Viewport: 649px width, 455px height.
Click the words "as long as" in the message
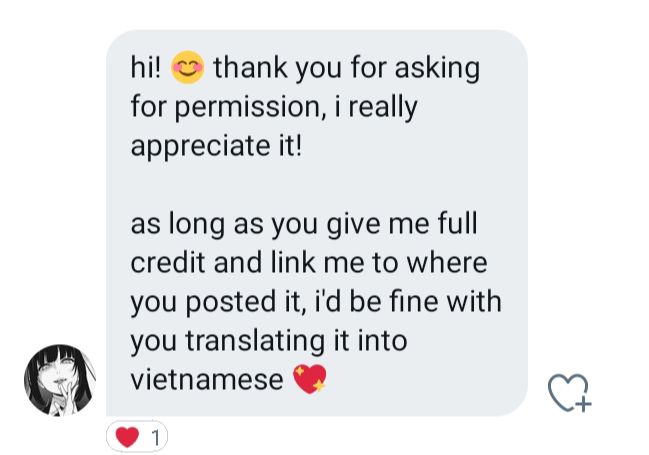tap(197, 225)
